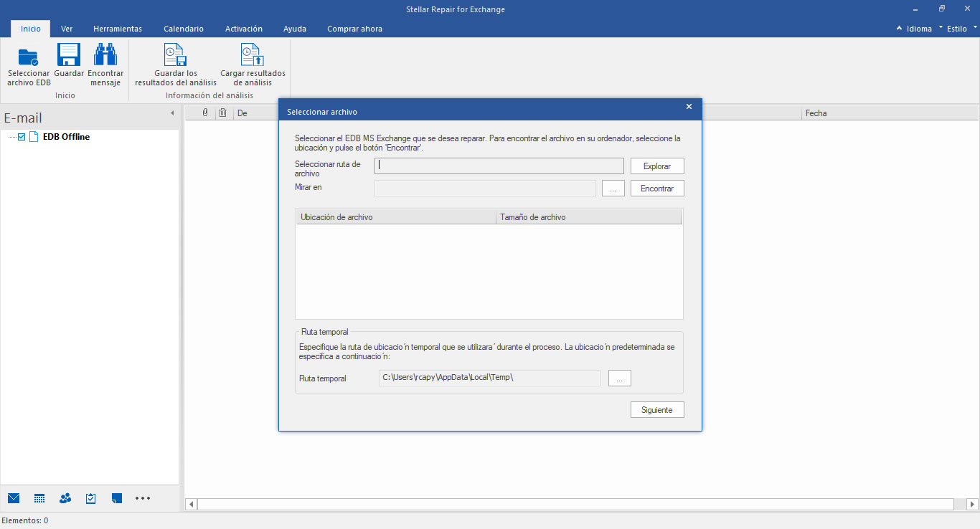Click the Tamaño de archivo column header
This screenshot has width=980, height=529.
coord(589,217)
